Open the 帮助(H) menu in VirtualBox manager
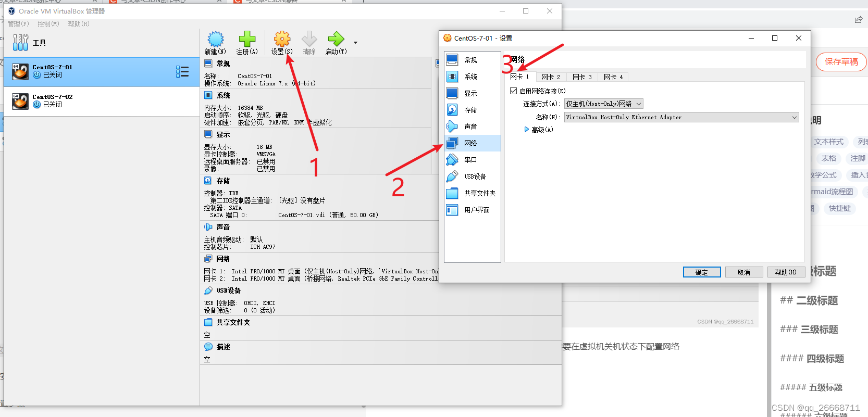Screen dimensions: 868x417 pyautogui.click(x=79, y=24)
